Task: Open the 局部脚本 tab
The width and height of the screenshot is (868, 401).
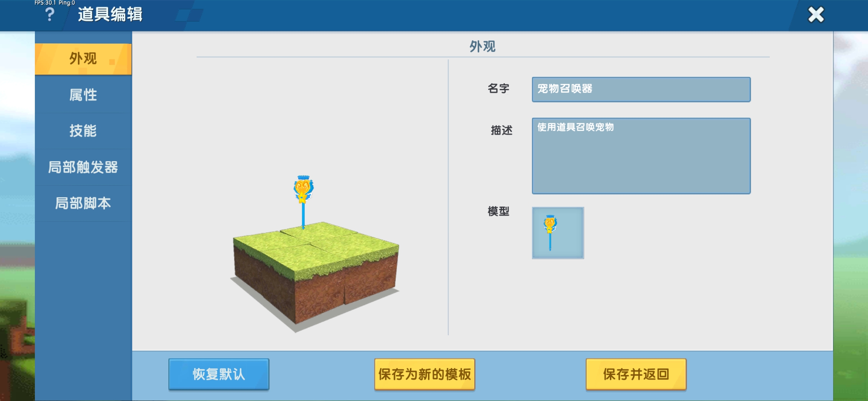Action: 83,203
